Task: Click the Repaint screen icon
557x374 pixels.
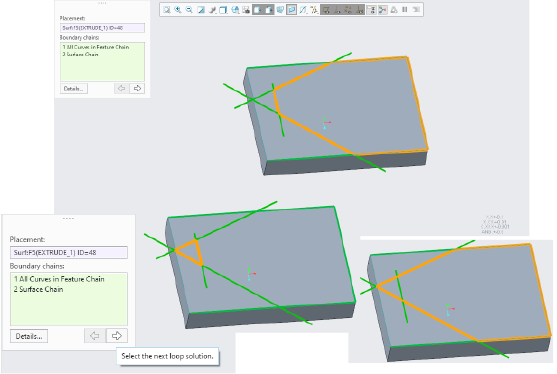Action: (201, 10)
